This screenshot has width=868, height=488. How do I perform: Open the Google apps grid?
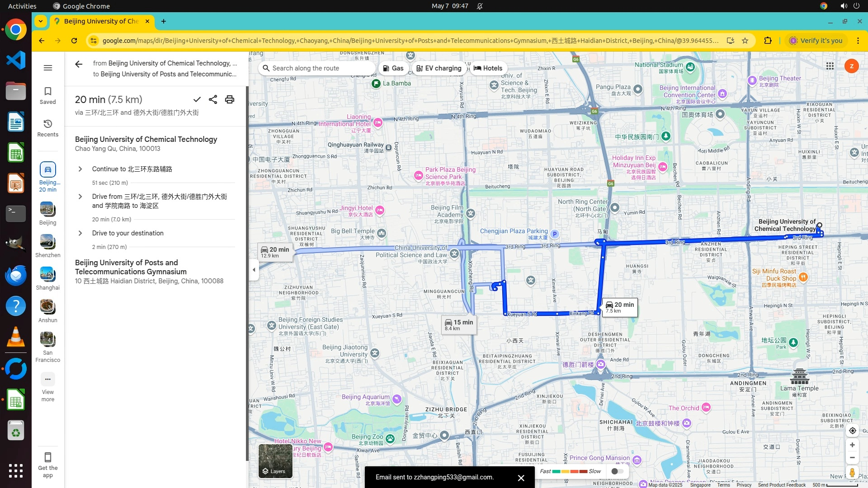pyautogui.click(x=830, y=66)
